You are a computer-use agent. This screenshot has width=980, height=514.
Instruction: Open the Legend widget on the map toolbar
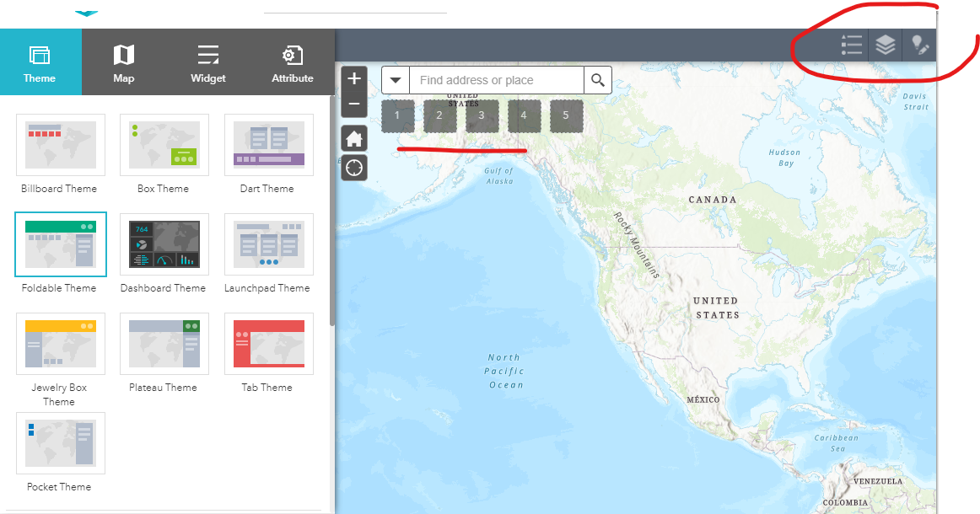[x=851, y=46]
